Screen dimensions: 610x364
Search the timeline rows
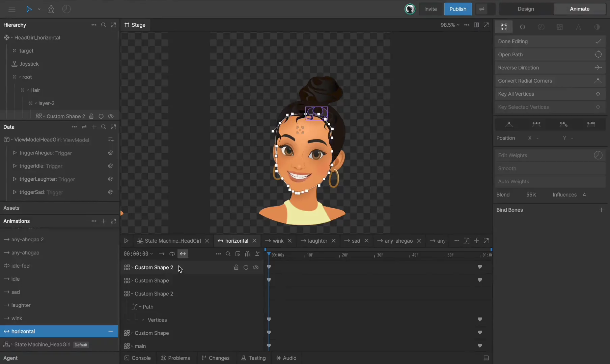228,254
